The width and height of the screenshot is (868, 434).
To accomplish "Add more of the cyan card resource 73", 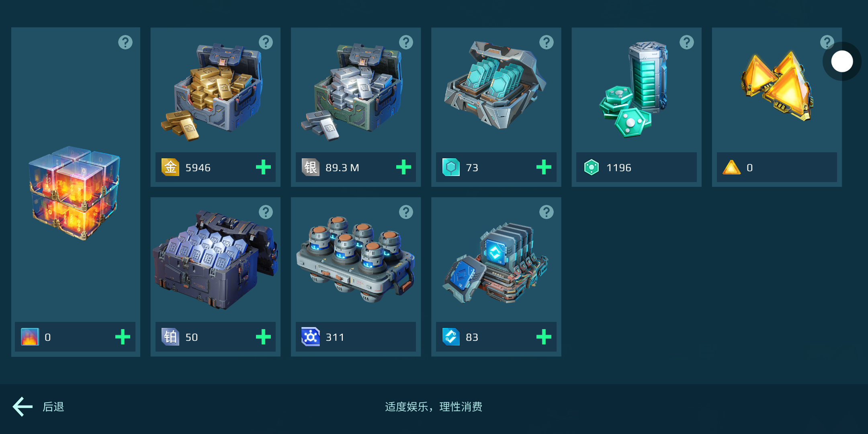I will pyautogui.click(x=544, y=167).
